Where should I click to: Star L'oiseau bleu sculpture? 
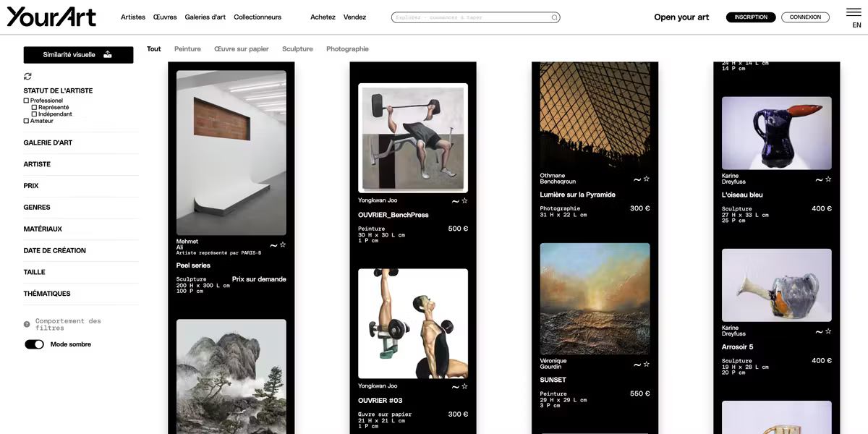(828, 179)
